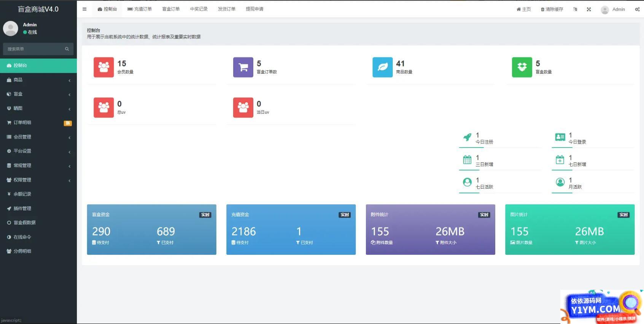Click the 会员管理 list icon

pos(9,137)
